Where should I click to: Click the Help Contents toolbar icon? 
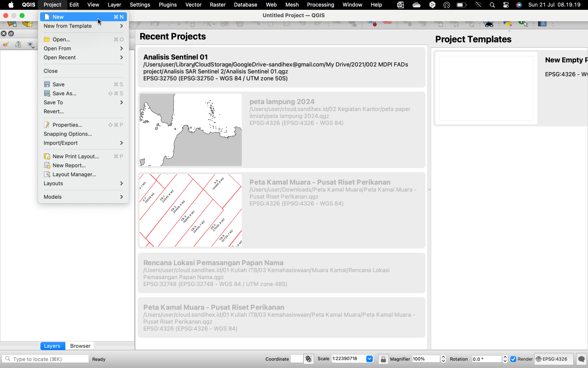pos(542,24)
